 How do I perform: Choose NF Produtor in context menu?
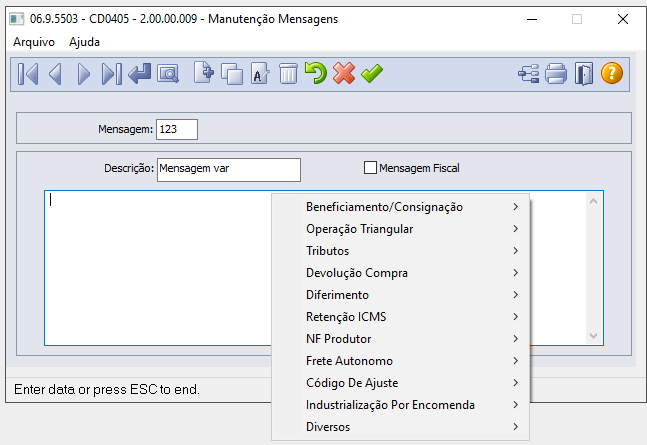(x=400, y=339)
